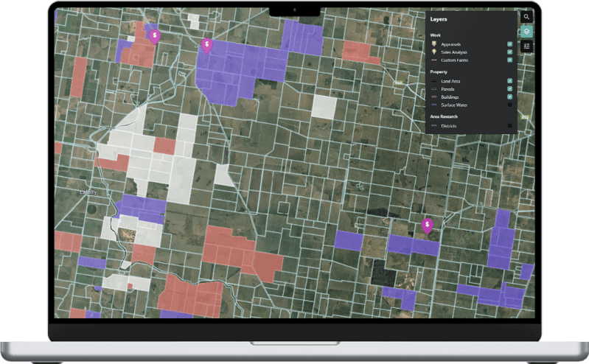Click the Land Area legend symbol
Viewport: 589px width, 364px height.
tap(434, 81)
